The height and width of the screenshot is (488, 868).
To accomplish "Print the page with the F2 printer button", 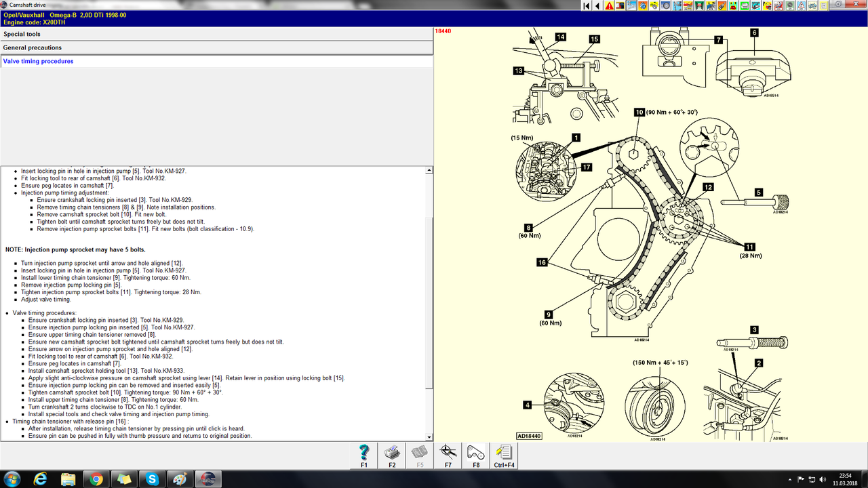I will (392, 456).
